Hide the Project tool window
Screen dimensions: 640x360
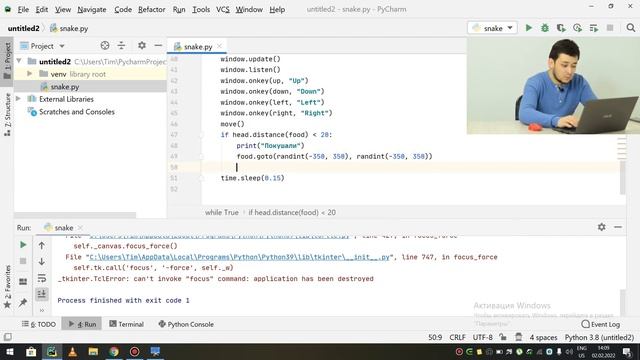[x=158, y=46]
